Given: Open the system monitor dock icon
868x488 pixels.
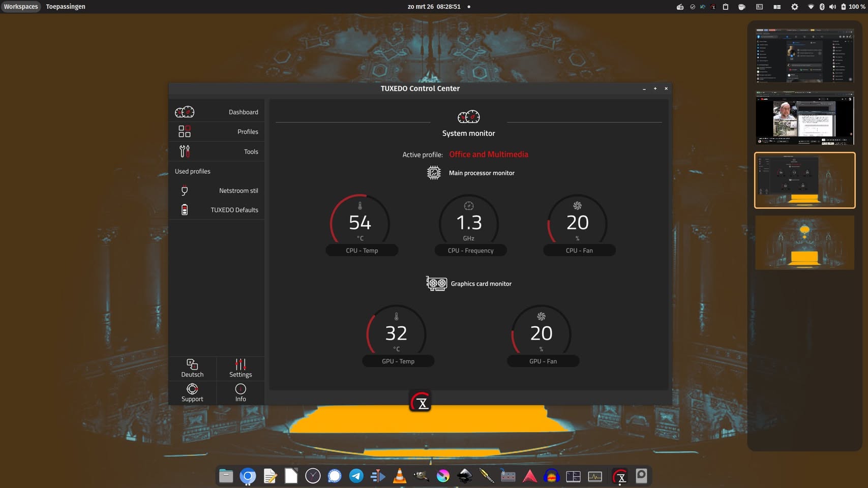Looking at the screenshot, I should point(595,476).
